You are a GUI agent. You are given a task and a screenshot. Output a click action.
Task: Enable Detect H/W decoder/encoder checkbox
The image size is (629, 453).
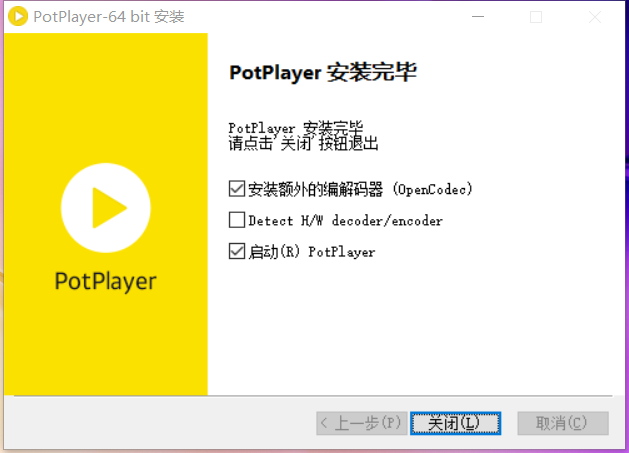tap(237, 220)
